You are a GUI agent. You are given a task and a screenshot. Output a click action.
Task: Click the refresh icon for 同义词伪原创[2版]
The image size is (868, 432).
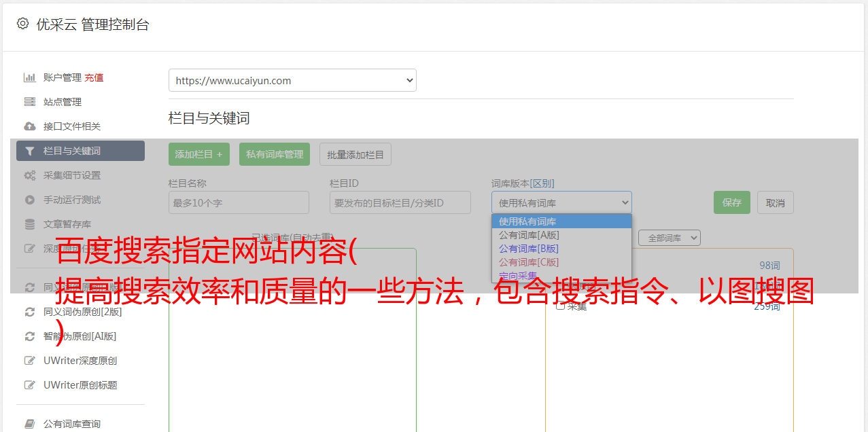[x=29, y=312]
